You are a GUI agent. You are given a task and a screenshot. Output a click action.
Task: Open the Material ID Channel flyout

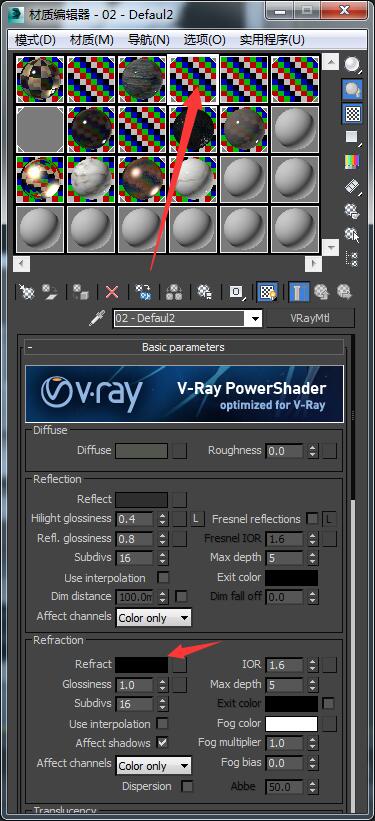(236, 292)
